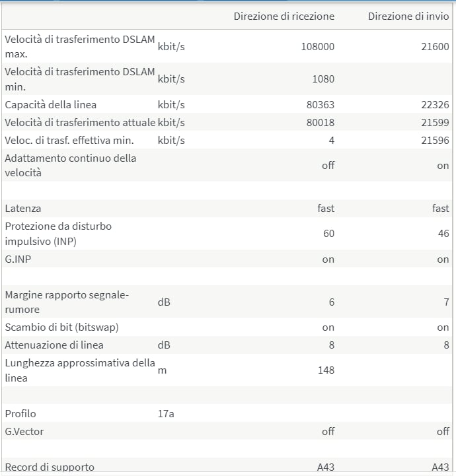This screenshot has width=456, height=476.
Task: Click the DSLAM min value 1080
Action: pyautogui.click(x=323, y=79)
